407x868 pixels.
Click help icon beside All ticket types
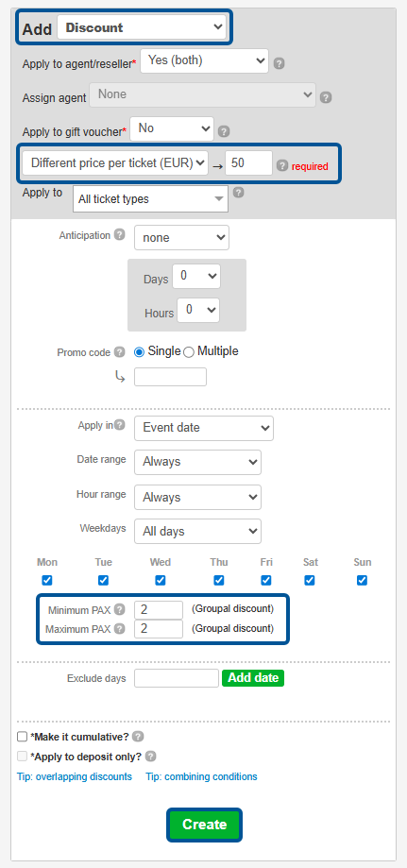click(x=238, y=192)
